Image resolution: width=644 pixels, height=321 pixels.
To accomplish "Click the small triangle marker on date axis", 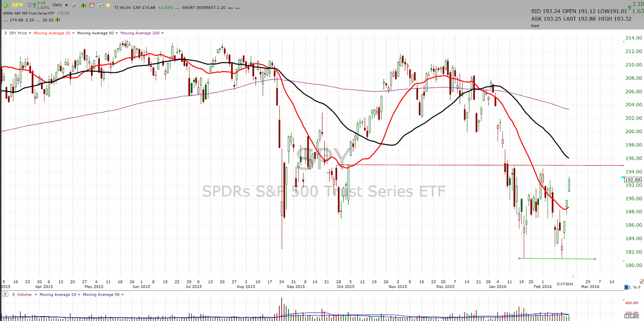I will click(x=573, y=276).
